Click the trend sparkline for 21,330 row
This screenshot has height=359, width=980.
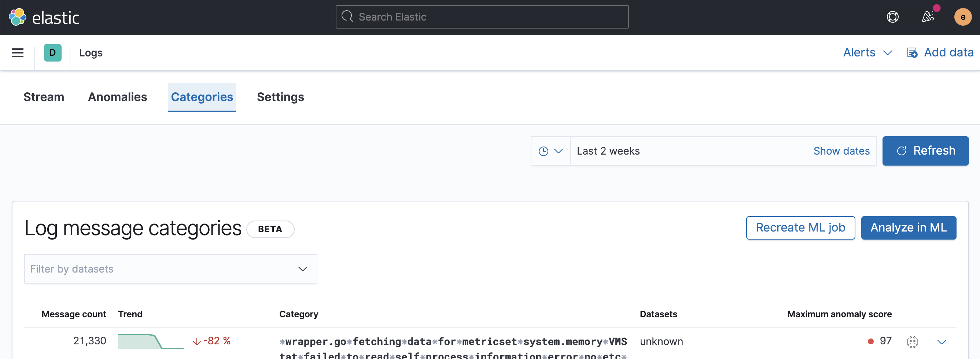point(151,341)
